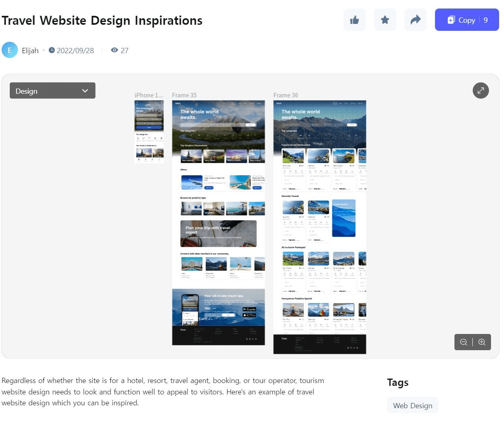Screen dimensions: 504x422
Task: Click the thumbs-up like button
Action: coord(355,20)
